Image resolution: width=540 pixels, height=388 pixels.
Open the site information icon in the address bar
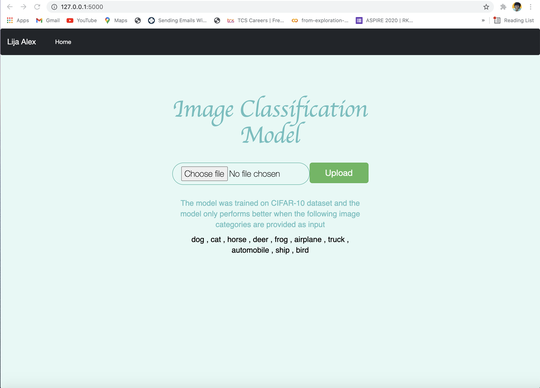click(54, 7)
